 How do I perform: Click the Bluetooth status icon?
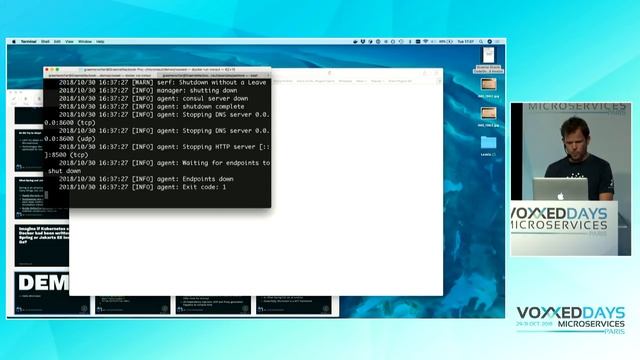coord(410,42)
